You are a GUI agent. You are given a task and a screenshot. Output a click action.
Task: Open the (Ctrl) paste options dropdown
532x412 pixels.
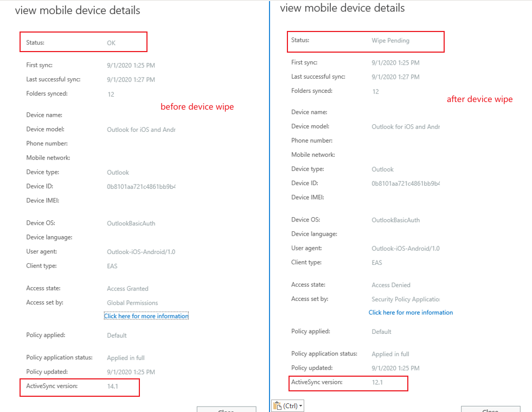click(x=299, y=405)
